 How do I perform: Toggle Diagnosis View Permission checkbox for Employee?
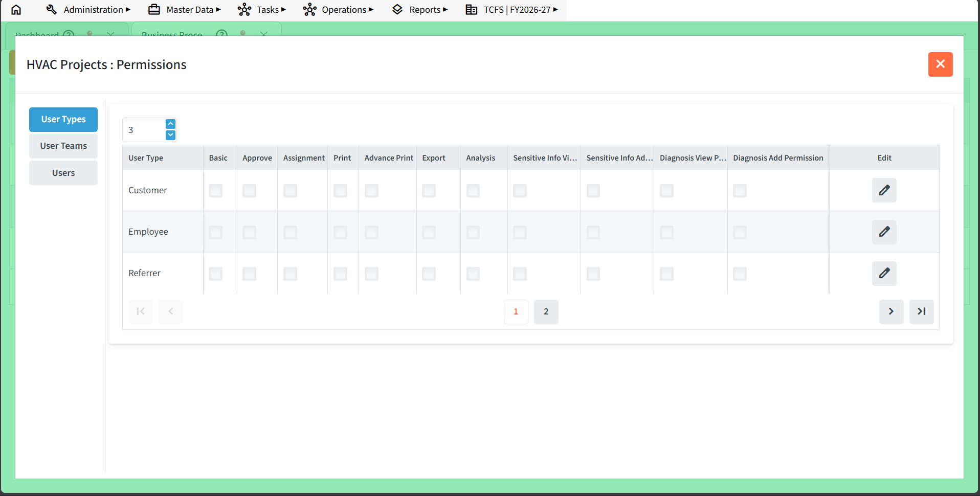click(667, 233)
